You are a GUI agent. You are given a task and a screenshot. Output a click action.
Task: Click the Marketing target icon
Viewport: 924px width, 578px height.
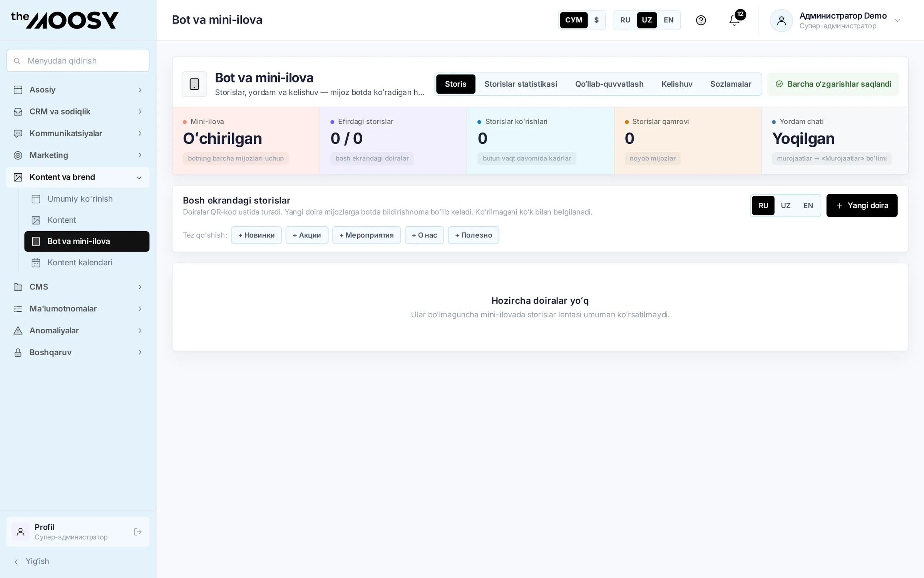[x=18, y=155]
